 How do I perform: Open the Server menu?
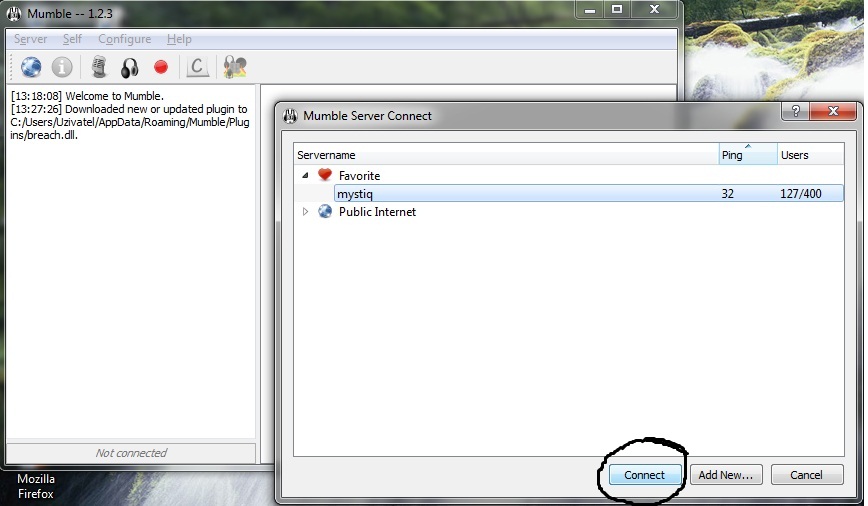[x=30, y=39]
